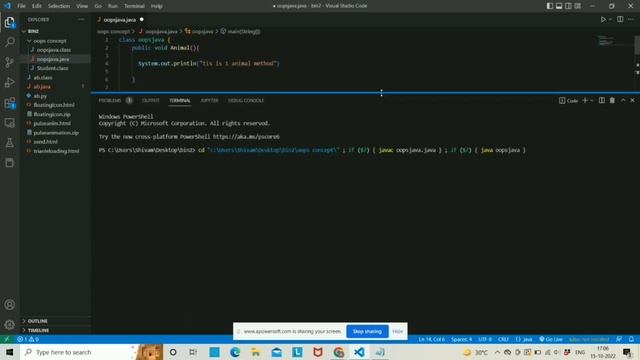Expand the Outline section
Image resolution: width=640 pixels, height=360 pixels.
(37, 321)
